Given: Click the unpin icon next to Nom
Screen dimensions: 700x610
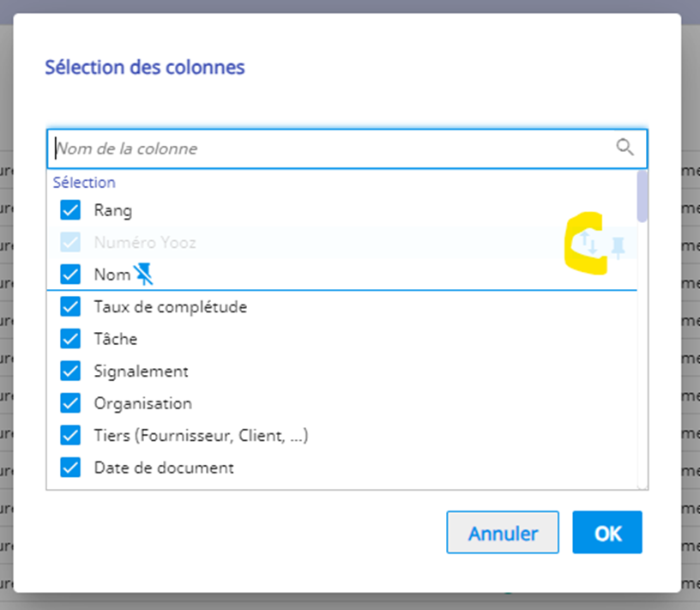Looking at the screenshot, I should (x=144, y=275).
